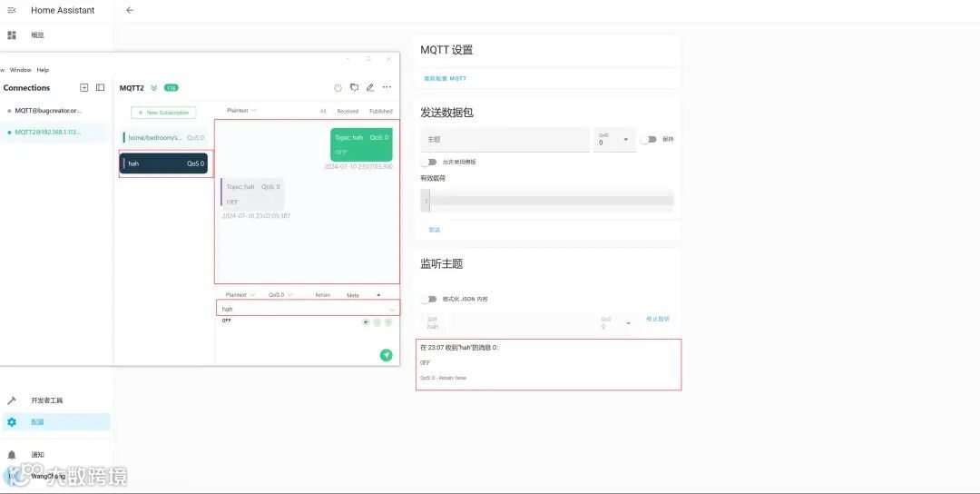Screen dimensions: 980x494
Task: Collapse publish area with triangle arrow
Action: [378, 294]
